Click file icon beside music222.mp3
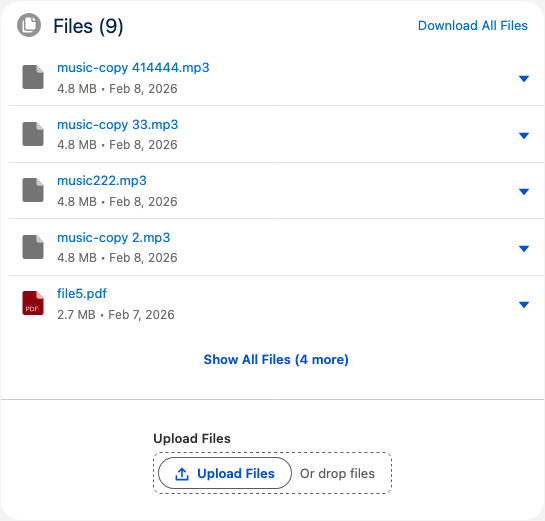The width and height of the screenshot is (545, 521). (33, 190)
